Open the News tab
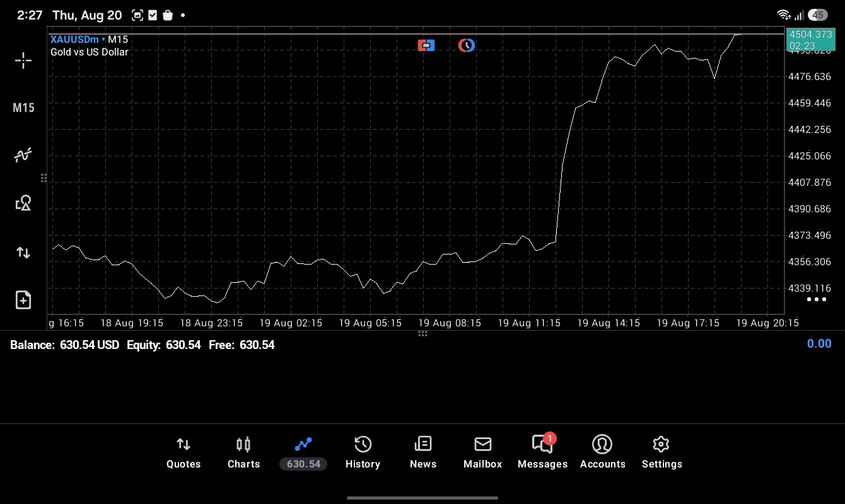Image resolution: width=845 pixels, height=504 pixels. (423, 453)
